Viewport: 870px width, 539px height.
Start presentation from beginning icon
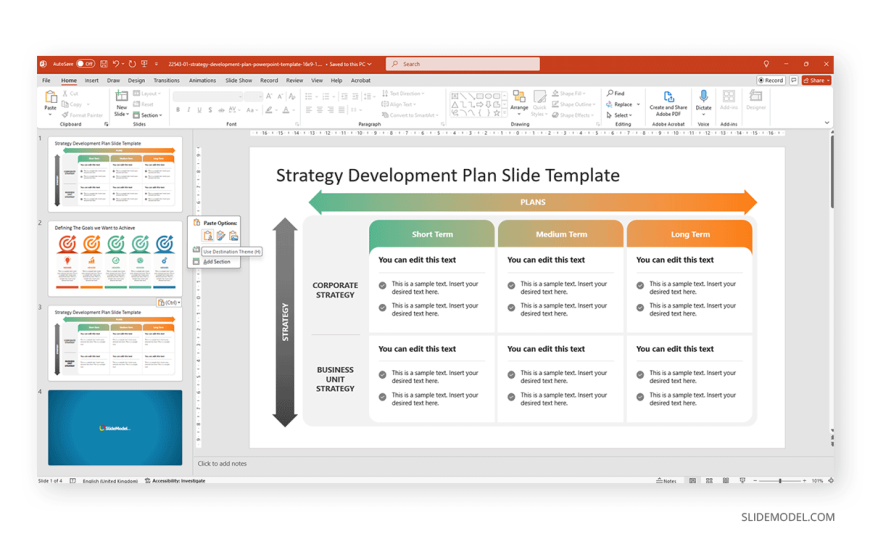[144, 64]
